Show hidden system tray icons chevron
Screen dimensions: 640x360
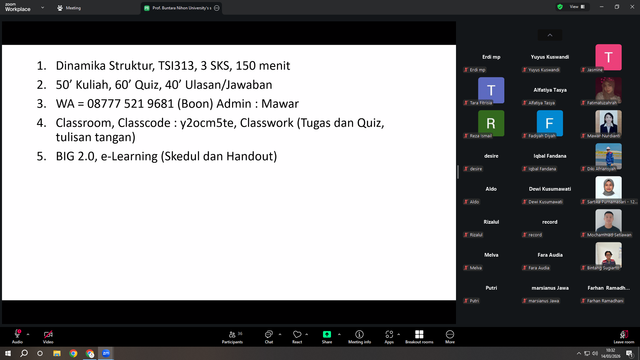(x=578, y=353)
